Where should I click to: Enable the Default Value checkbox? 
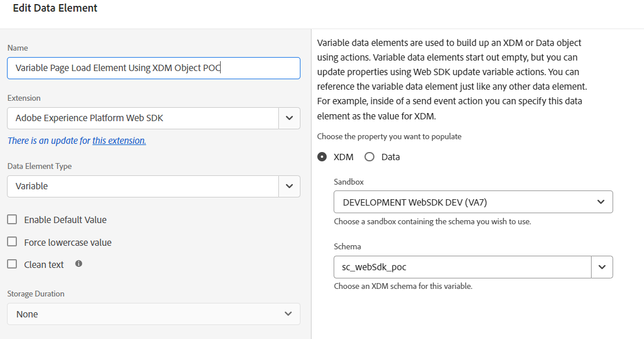(12, 220)
